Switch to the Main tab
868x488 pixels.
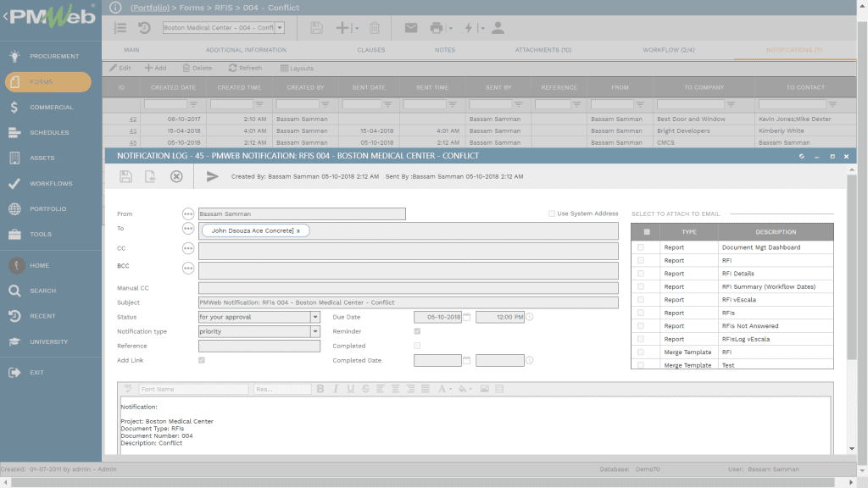pos(131,50)
